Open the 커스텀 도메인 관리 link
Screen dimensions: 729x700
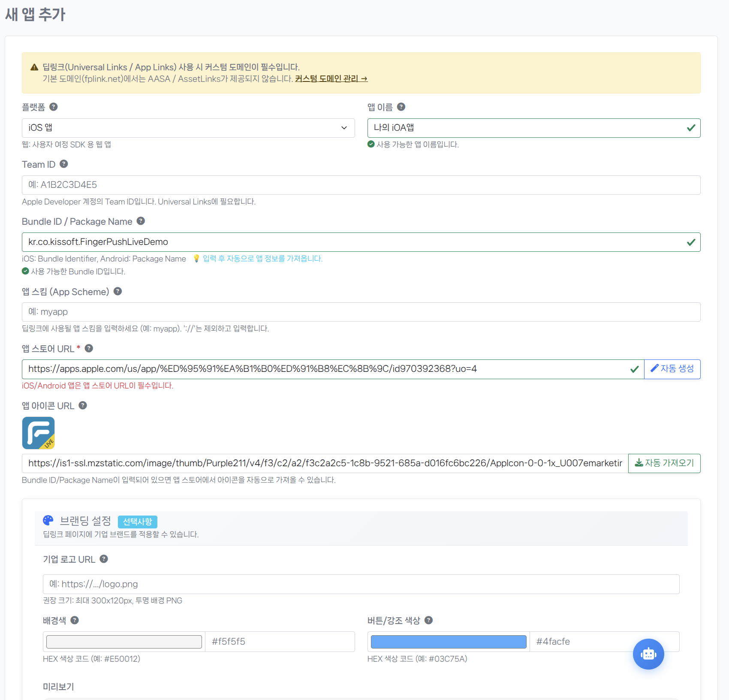click(331, 79)
